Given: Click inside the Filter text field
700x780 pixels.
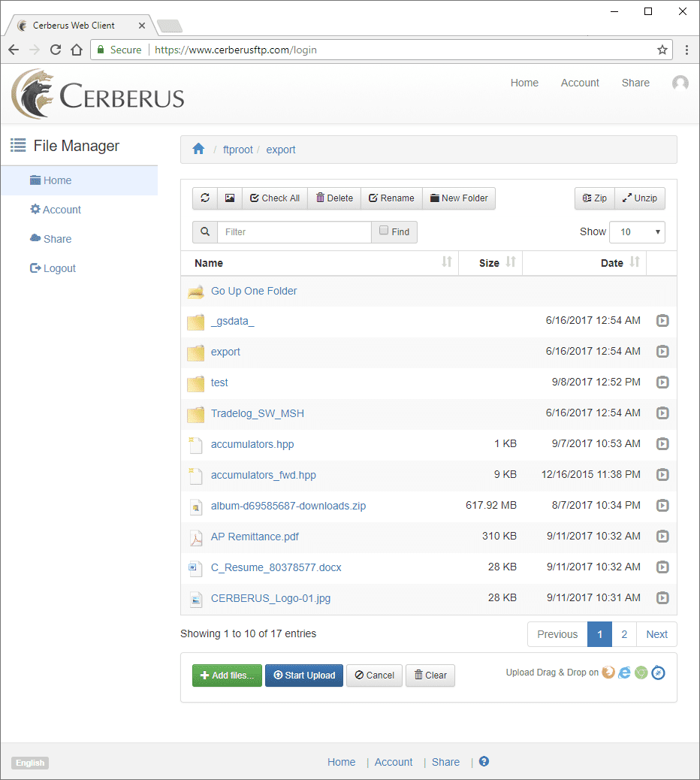Looking at the screenshot, I should pyautogui.click(x=294, y=231).
